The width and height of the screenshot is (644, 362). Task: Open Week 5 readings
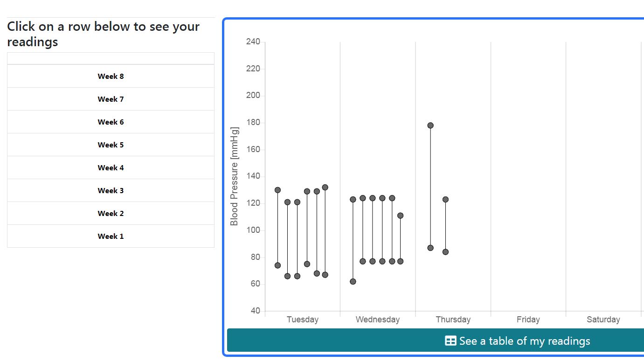pos(111,145)
